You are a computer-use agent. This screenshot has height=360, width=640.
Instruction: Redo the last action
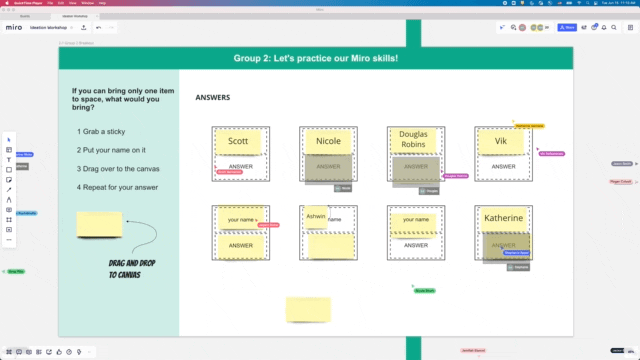[111, 28]
